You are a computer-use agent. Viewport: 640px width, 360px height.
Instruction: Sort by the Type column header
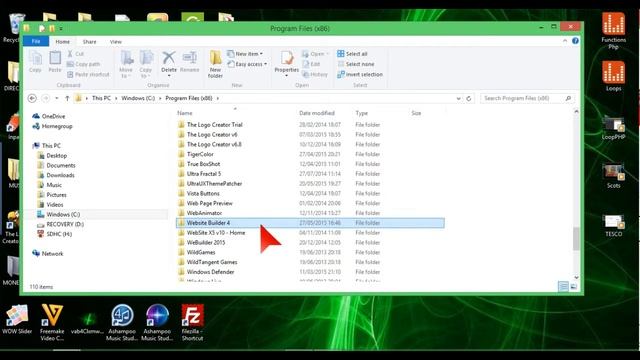[x=362, y=113]
